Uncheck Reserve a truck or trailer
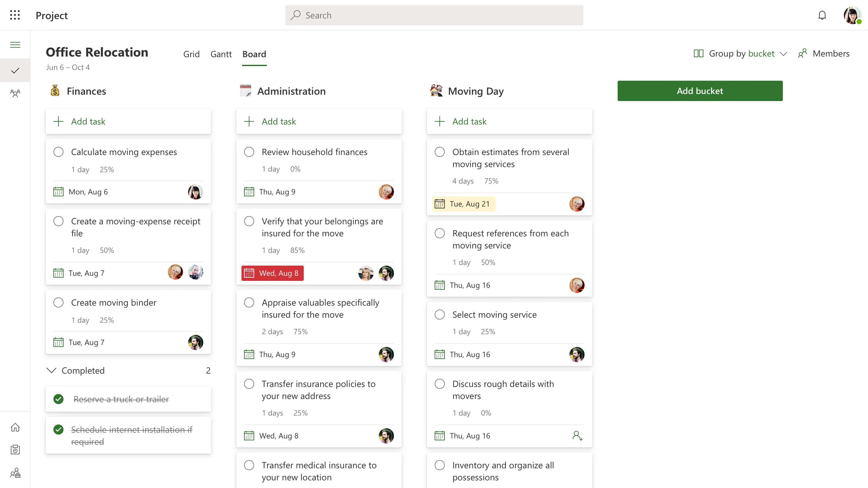 click(x=58, y=399)
